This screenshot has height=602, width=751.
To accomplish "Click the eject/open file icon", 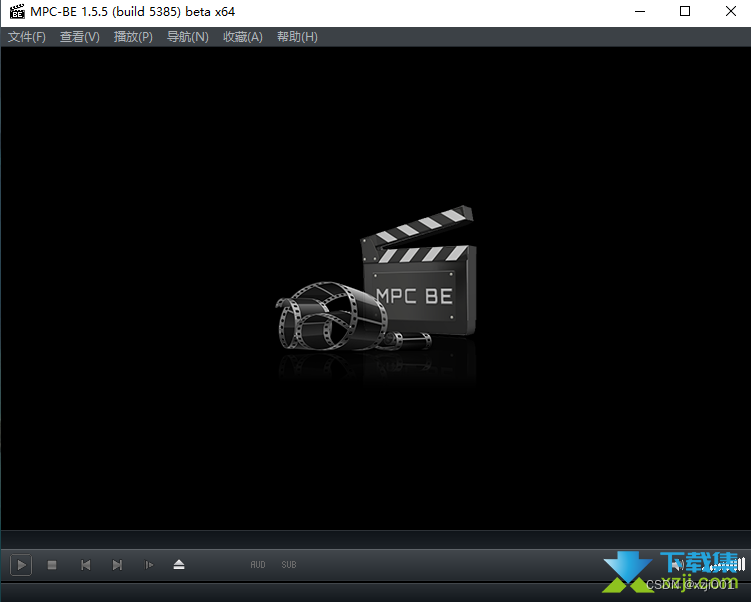I will [179, 565].
